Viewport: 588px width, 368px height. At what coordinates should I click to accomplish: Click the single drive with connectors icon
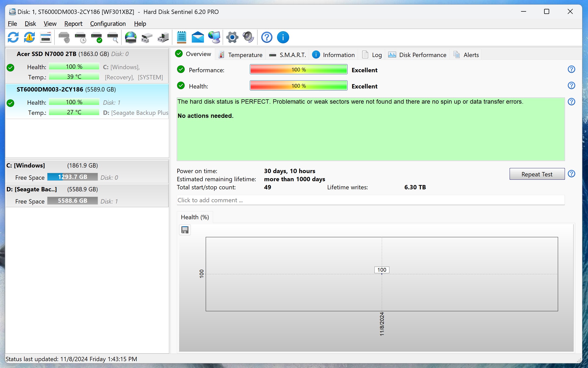coord(147,38)
